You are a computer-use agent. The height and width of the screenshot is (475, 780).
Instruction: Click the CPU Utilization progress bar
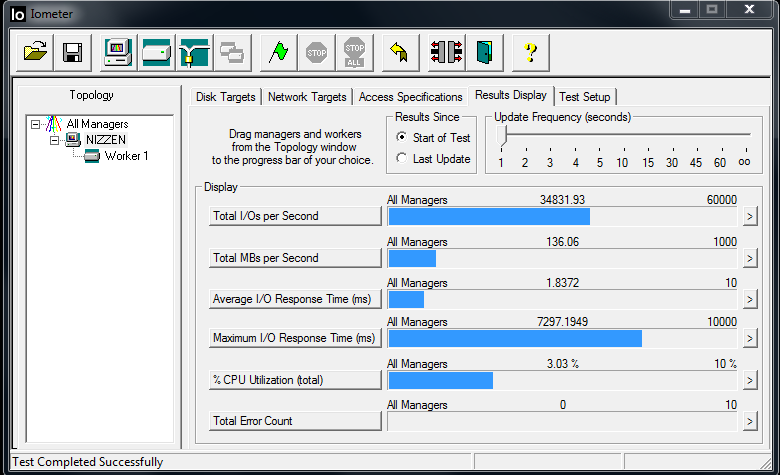562,381
